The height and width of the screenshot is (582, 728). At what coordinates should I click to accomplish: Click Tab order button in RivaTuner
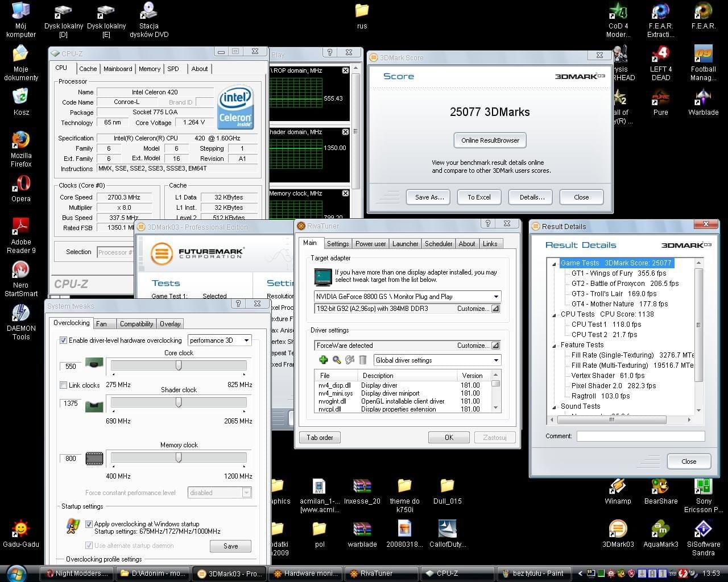(320, 437)
